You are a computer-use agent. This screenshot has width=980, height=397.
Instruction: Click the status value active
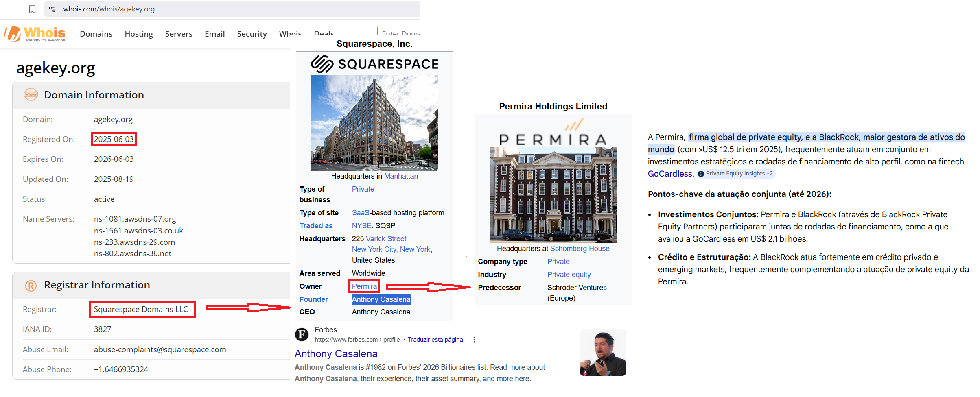coord(104,199)
